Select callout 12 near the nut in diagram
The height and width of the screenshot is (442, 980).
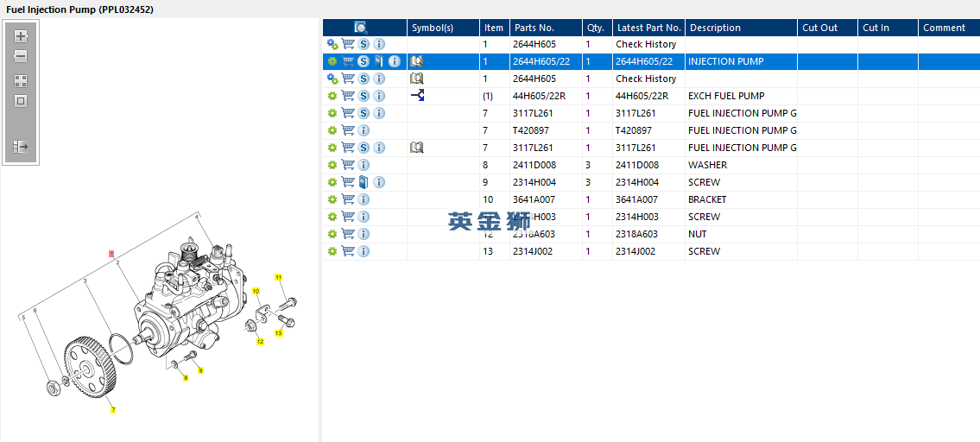click(260, 341)
